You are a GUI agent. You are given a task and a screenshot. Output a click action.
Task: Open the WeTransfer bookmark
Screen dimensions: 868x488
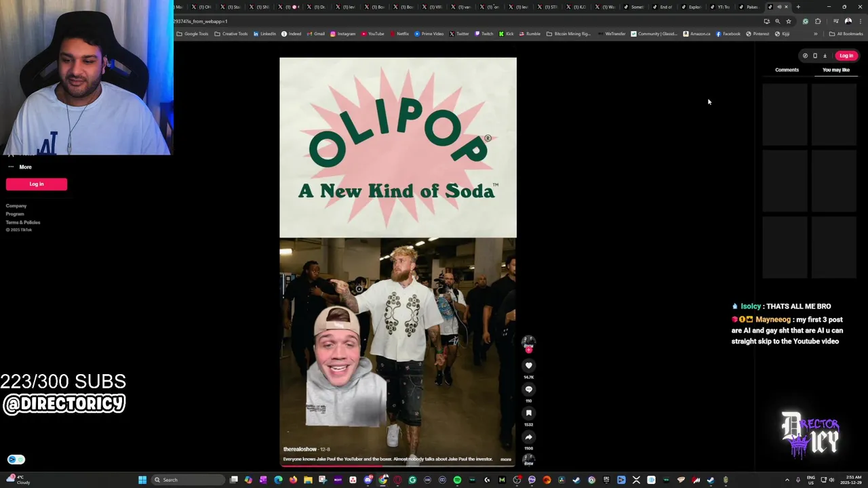(611, 34)
